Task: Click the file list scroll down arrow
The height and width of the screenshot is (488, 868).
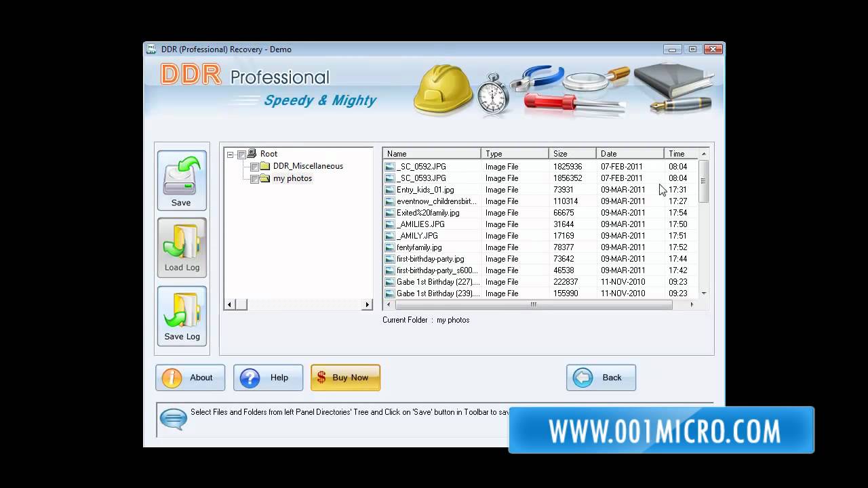Action: [x=703, y=293]
